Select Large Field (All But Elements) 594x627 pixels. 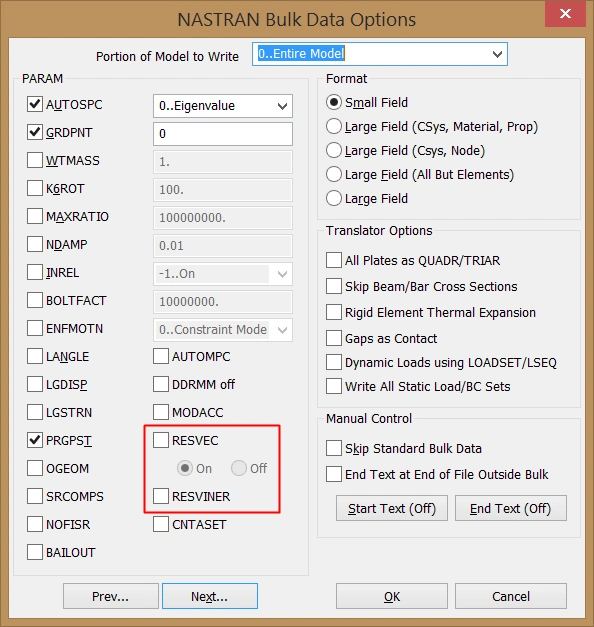tap(334, 175)
